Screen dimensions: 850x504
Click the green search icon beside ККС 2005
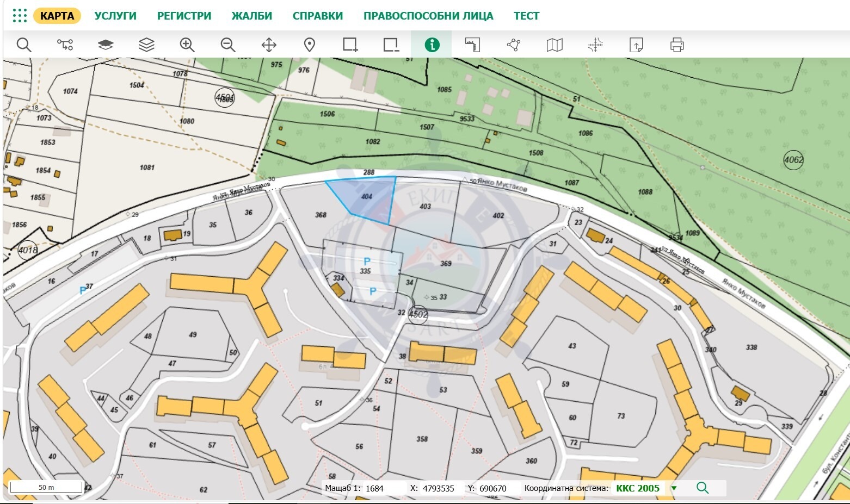703,488
